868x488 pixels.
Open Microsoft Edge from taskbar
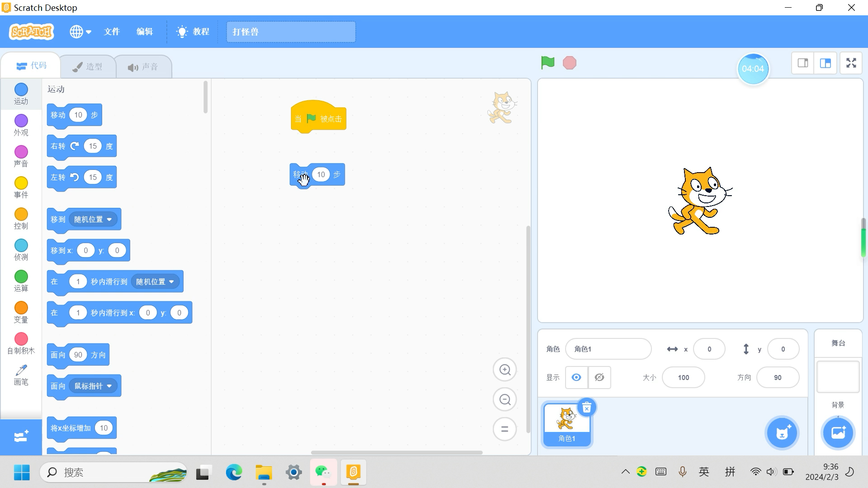[x=234, y=473]
